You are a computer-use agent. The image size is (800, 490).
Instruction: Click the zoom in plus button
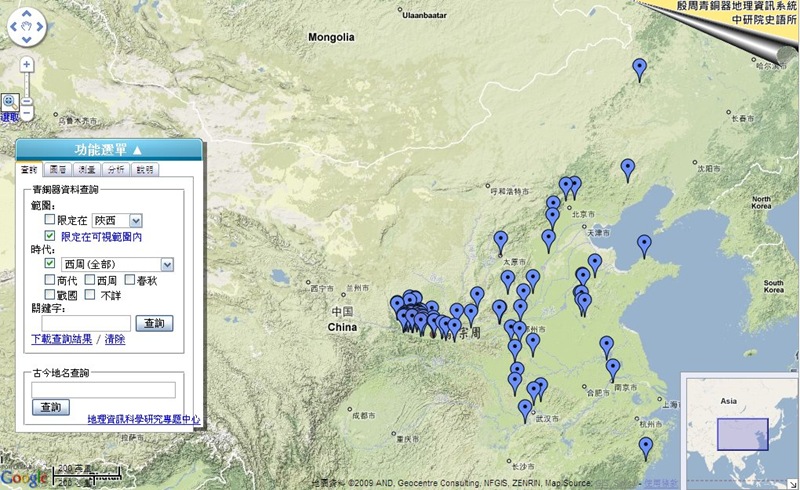point(27,64)
